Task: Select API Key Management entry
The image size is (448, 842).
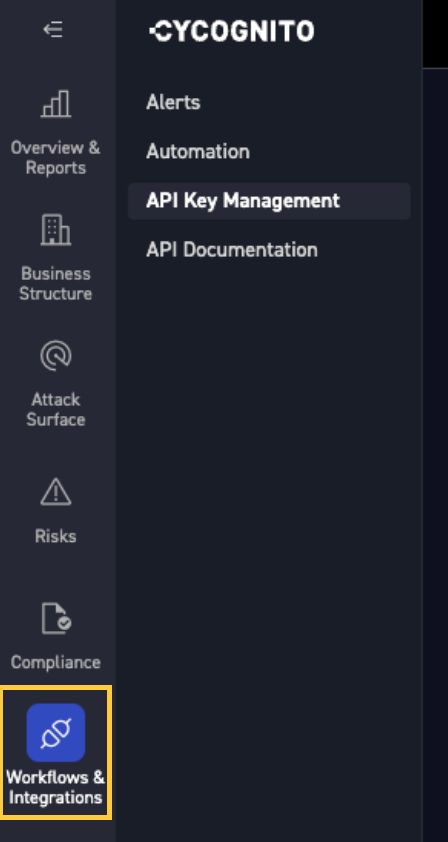Action: (x=269, y=201)
